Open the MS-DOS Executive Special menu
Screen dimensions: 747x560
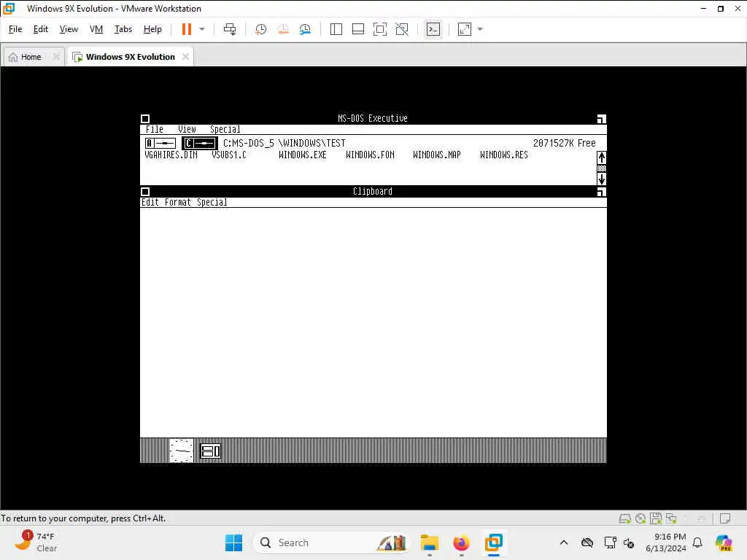pos(225,130)
